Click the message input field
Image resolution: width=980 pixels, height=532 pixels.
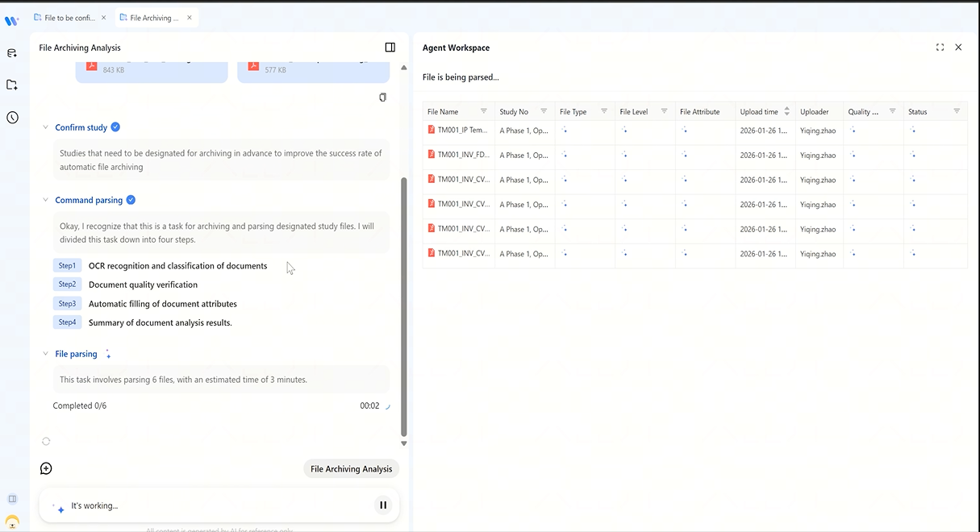(x=210, y=505)
